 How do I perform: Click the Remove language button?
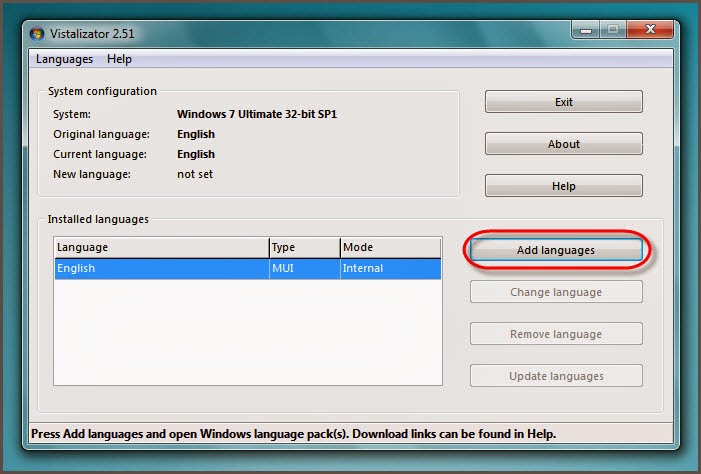click(x=556, y=334)
